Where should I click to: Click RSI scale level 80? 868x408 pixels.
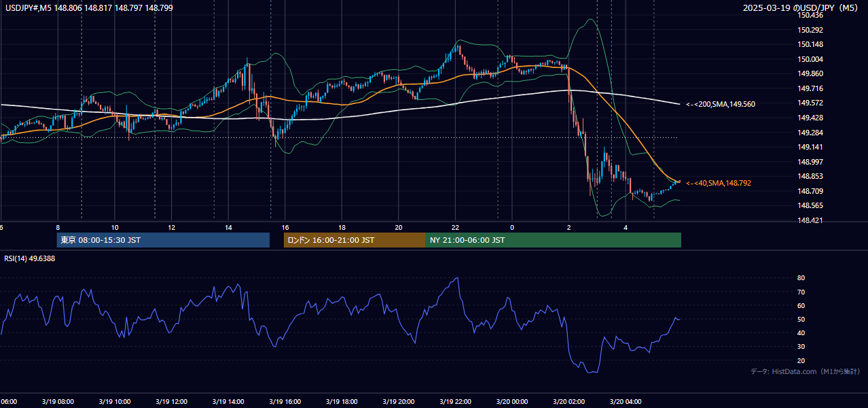click(801, 278)
